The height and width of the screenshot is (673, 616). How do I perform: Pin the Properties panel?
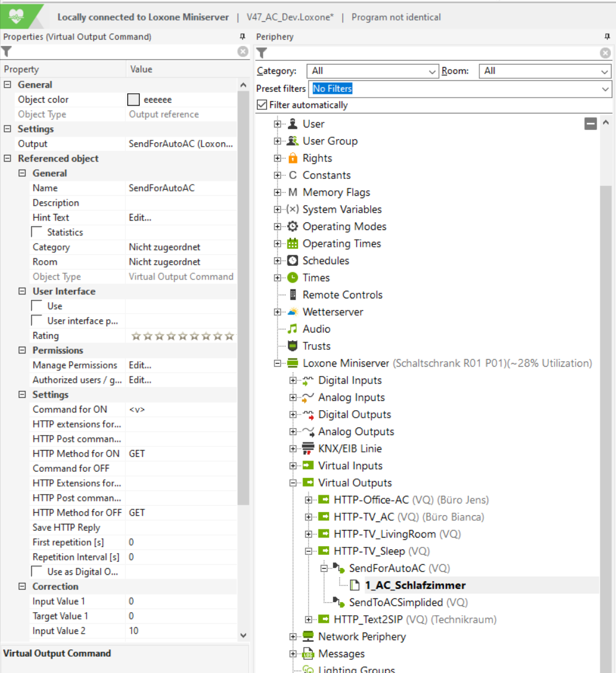click(242, 37)
